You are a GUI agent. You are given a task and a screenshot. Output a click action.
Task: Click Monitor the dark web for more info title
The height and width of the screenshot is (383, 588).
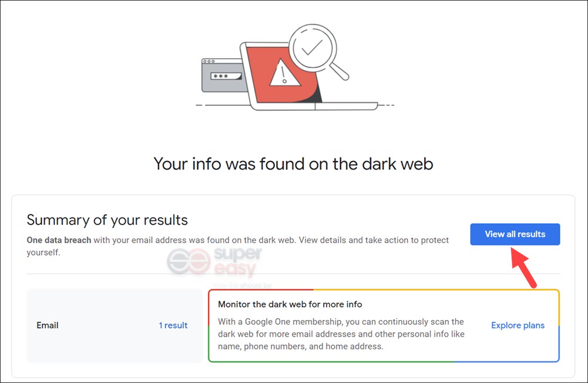(x=290, y=304)
